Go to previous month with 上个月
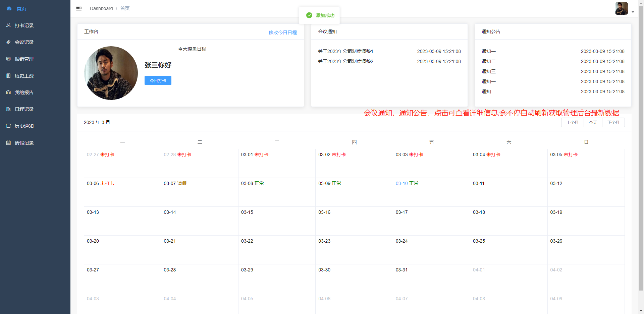Viewport: 644px width, 314px height. coord(572,122)
